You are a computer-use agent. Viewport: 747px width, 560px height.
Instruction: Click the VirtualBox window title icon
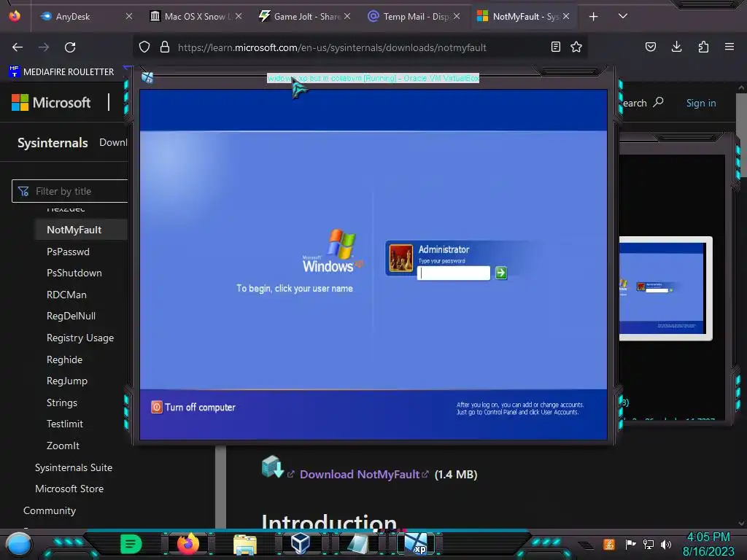pos(147,77)
